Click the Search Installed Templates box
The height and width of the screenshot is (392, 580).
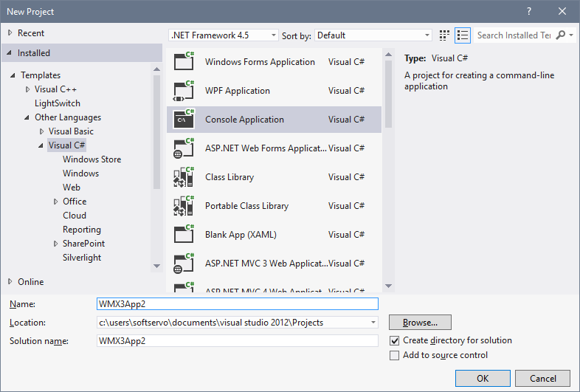514,35
